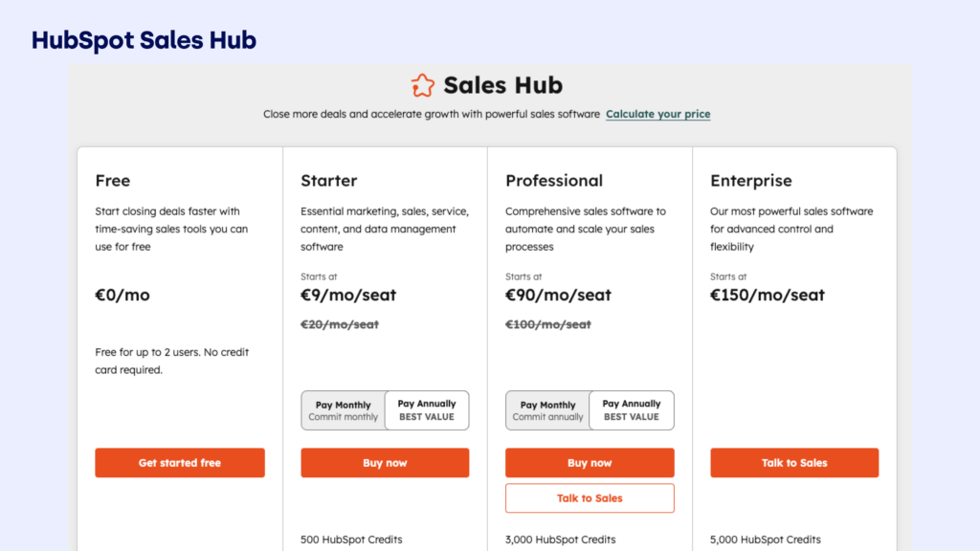This screenshot has width=980, height=551.
Task: Select "Pay Monthly" for the Professional plan
Action: (x=547, y=409)
